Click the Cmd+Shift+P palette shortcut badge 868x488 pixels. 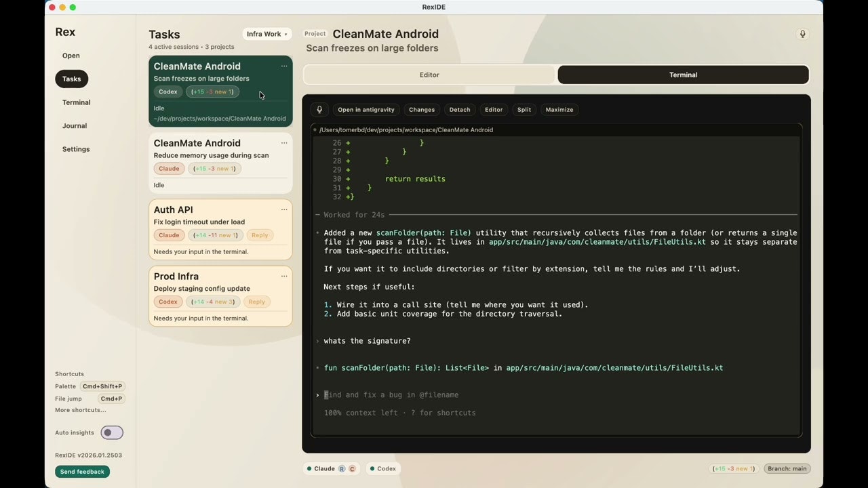(103, 386)
